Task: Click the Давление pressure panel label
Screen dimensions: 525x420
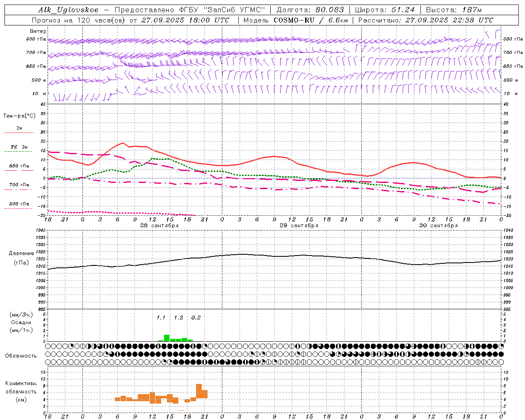Action: click(21, 253)
